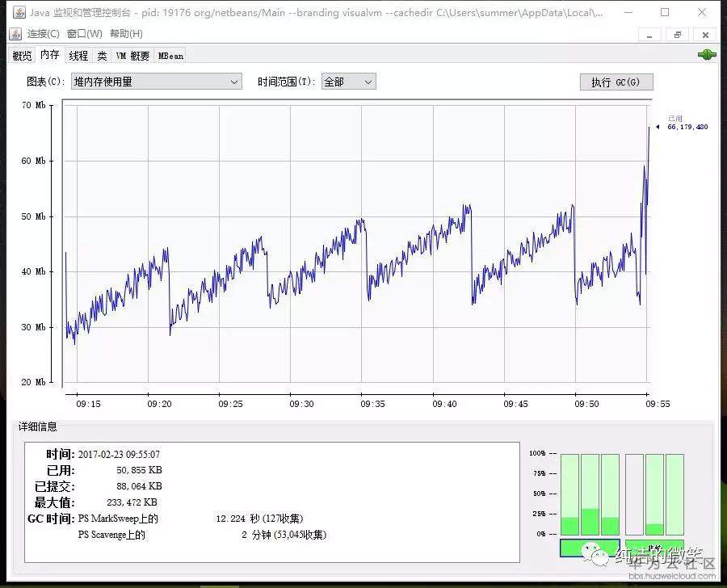
Task: Switch to the 概览 tab
Action: tap(23, 56)
